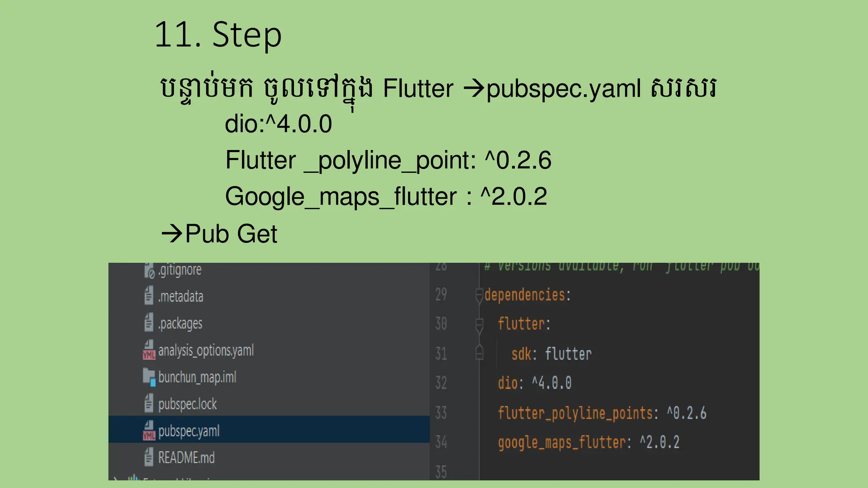Open README.md file

click(186, 457)
